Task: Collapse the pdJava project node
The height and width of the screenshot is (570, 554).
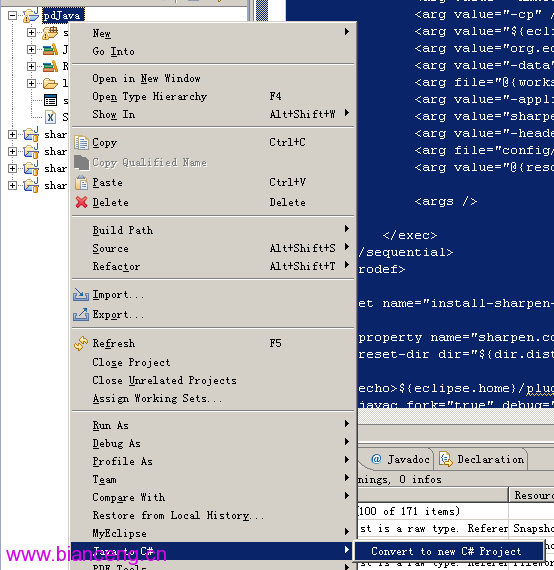Action: (x=12, y=15)
